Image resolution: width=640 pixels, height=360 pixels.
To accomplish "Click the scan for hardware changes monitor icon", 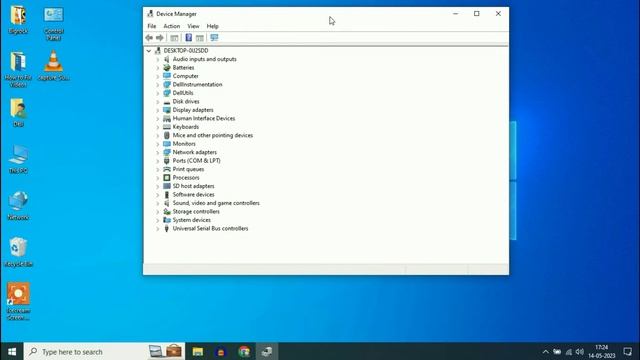I will pos(214,38).
